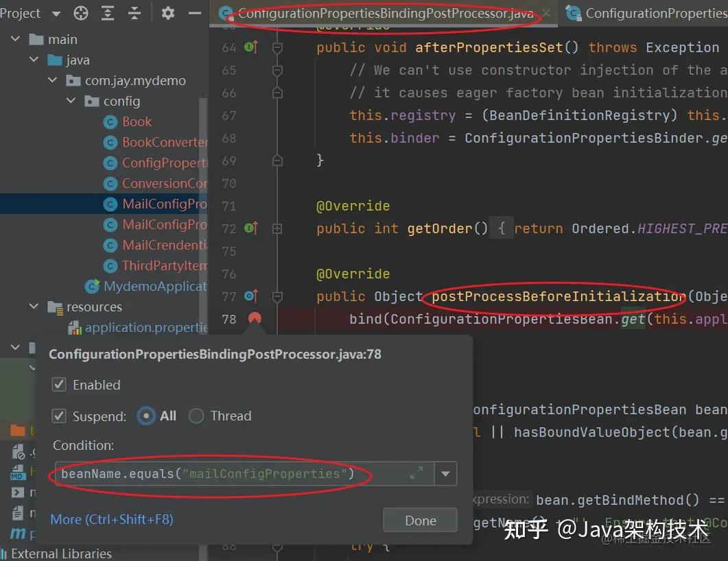Image resolution: width=728 pixels, height=561 pixels.
Task: Uncheck the Suspend checkbox
Action: (x=59, y=416)
